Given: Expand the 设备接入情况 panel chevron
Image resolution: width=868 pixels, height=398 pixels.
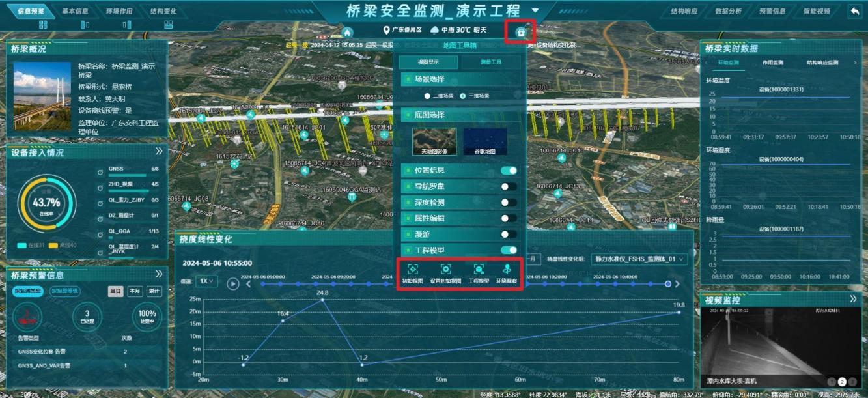Looking at the screenshot, I should tap(159, 151).
